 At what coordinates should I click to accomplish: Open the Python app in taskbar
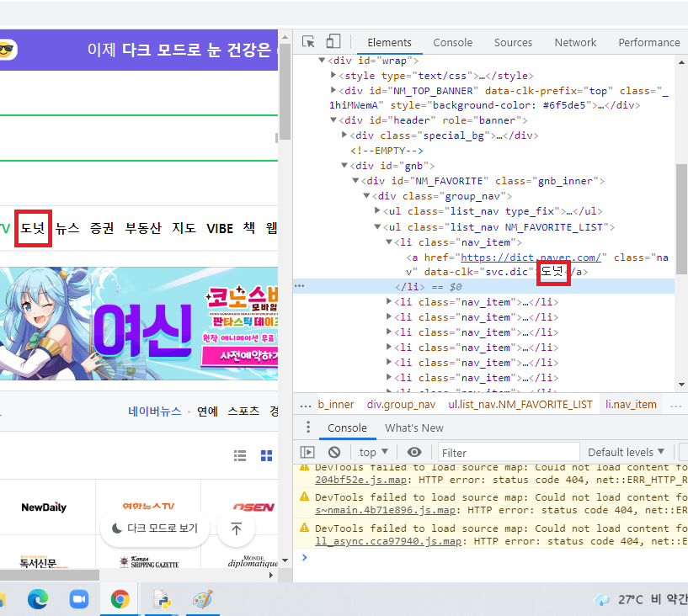tap(162, 599)
